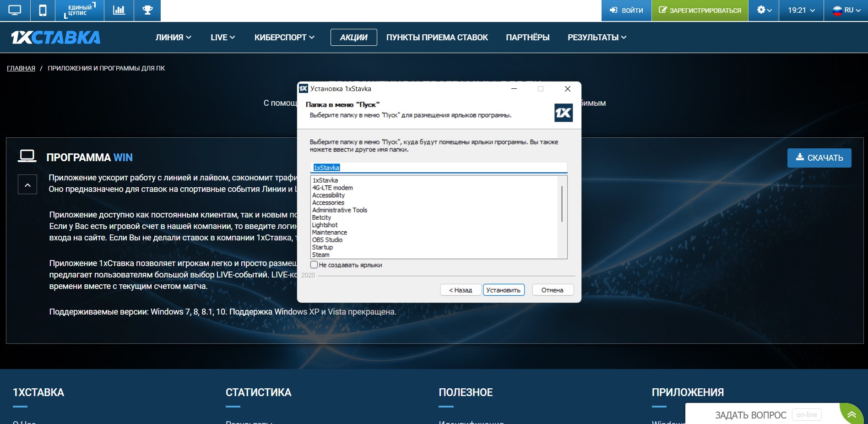This screenshot has width=868, height=424.
Task: Click the < Назад button
Action: [x=461, y=290]
